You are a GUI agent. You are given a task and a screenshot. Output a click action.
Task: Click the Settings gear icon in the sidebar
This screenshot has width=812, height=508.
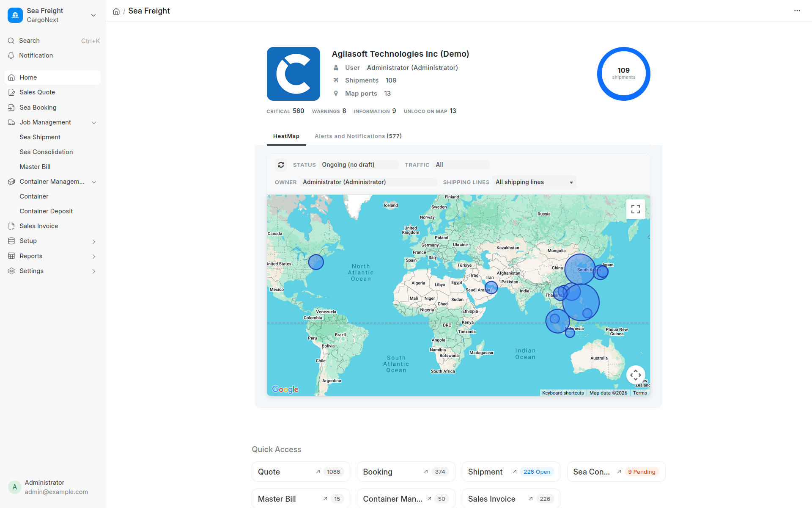point(11,271)
